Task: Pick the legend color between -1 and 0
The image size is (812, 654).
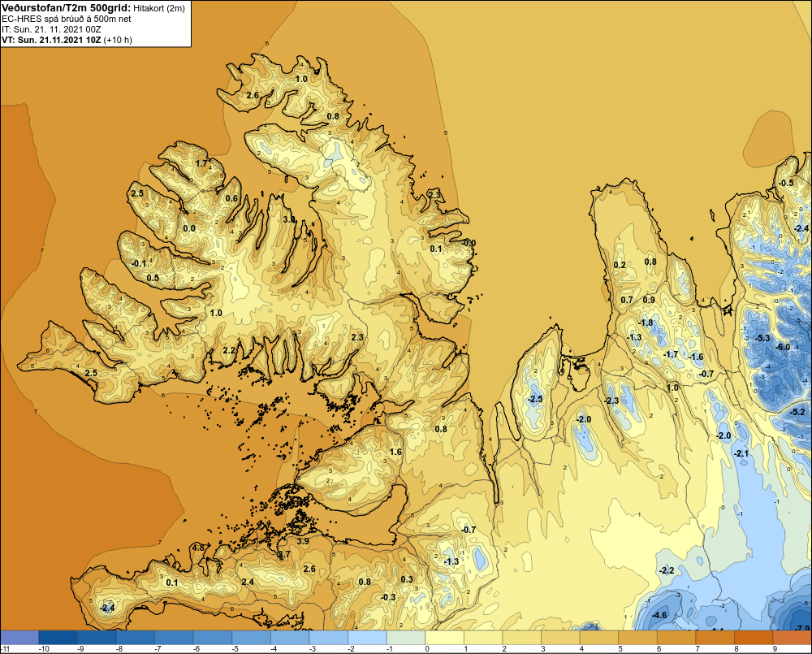Action: coord(406,638)
